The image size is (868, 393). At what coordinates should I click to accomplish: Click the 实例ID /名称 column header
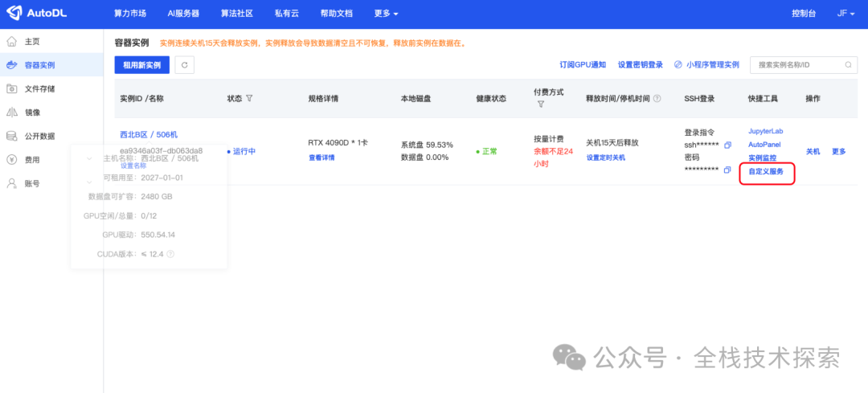(x=141, y=99)
